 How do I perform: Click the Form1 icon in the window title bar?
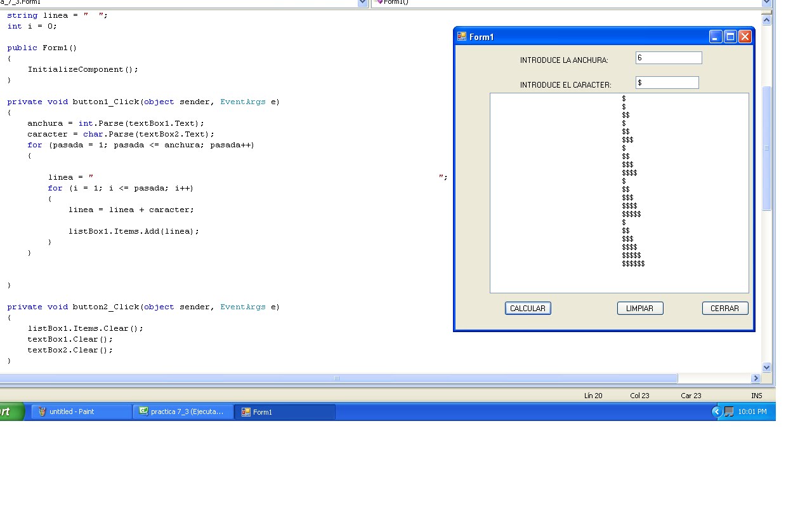[x=461, y=36]
